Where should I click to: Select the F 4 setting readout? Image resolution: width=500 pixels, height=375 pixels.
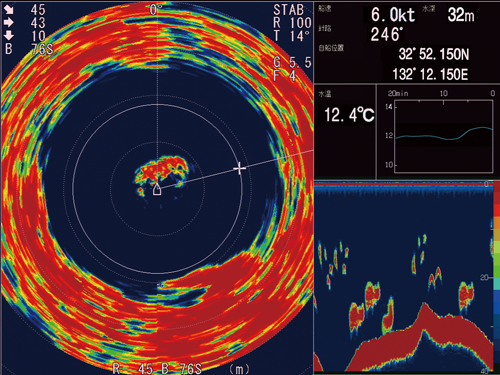click(285, 76)
